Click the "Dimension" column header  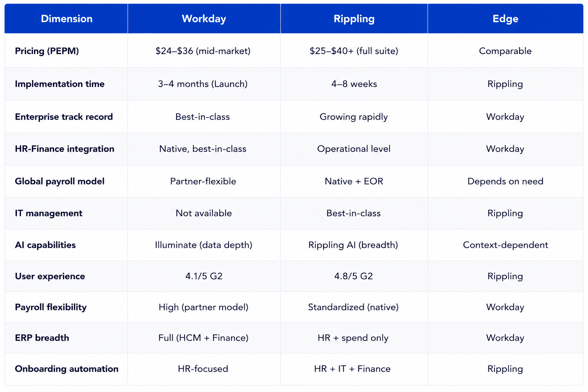point(67,19)
